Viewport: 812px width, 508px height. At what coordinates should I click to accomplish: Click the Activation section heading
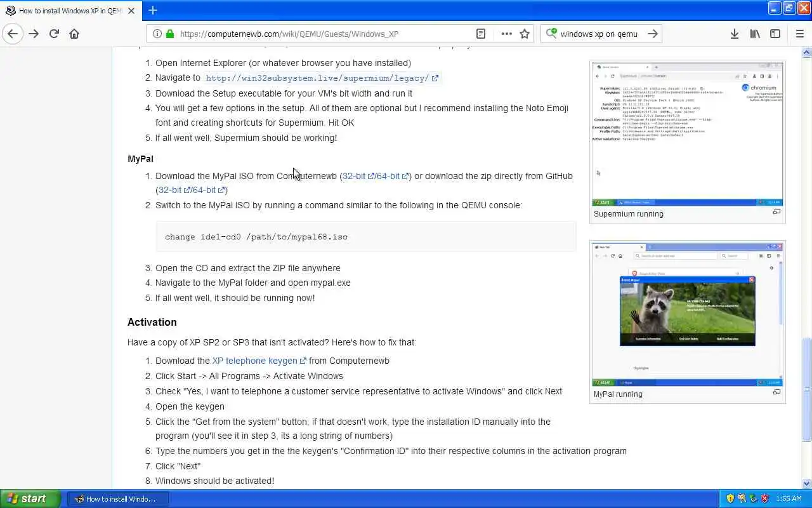(x=152, y=322)
